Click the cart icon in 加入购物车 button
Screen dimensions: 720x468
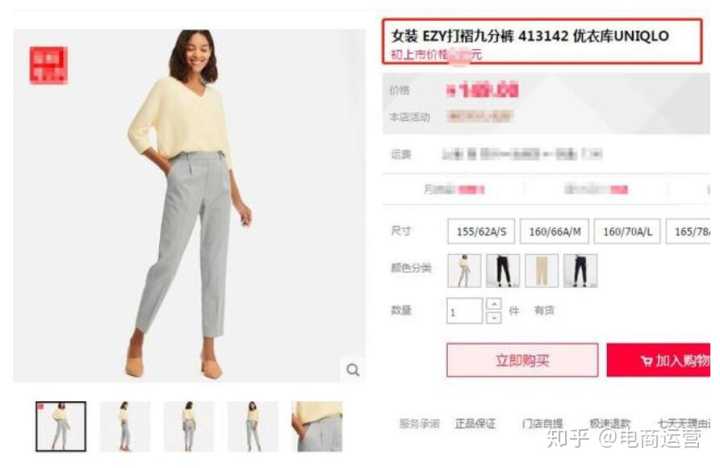click(647, 361)
